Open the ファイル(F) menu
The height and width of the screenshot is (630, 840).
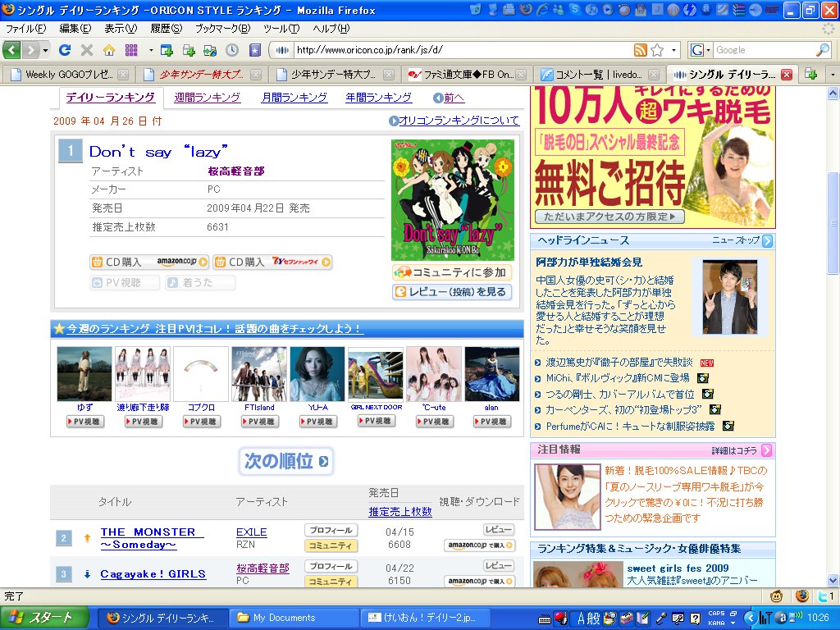click(x=25, y=29)
